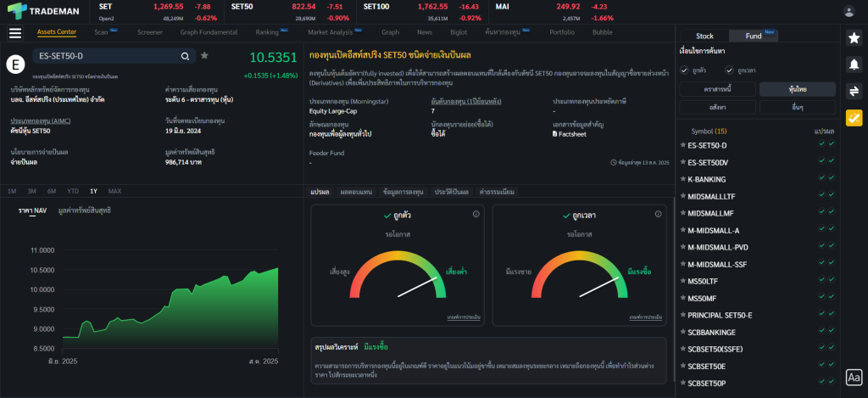Open the hamburger main menu
868x398 pixels.
[15, 33]
